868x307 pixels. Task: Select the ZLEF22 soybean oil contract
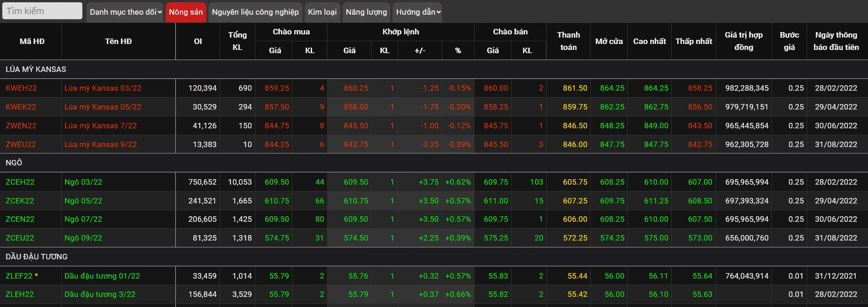[x=19, y=276]
